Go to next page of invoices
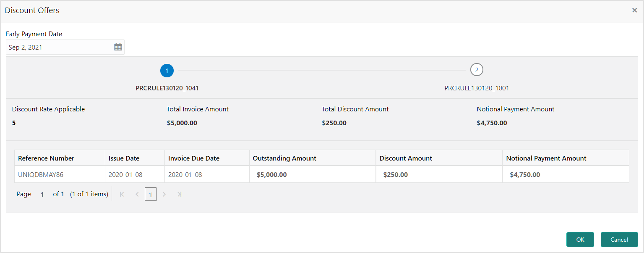The image size is (644, 253). click(x=164, y=194)
